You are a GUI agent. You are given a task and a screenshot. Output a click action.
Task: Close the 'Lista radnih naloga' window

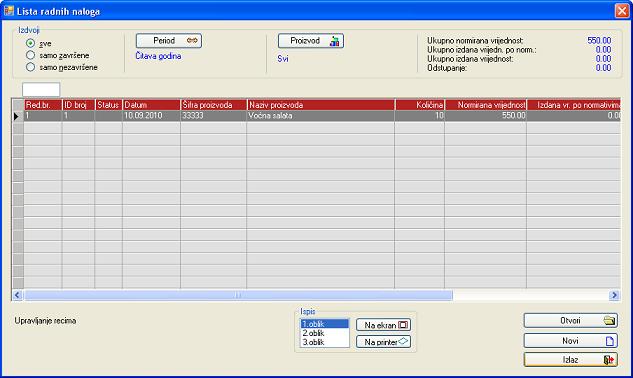tap(622, 11)
